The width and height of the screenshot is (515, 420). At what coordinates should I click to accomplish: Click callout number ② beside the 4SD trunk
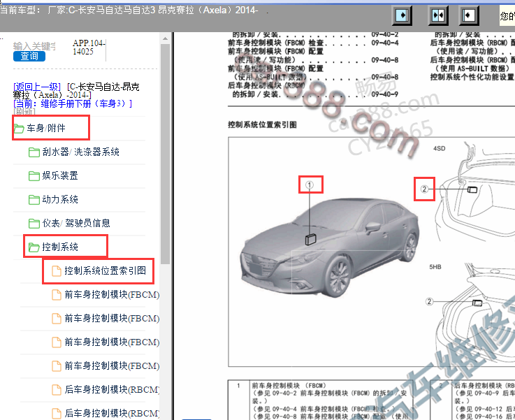coord(424,189)
